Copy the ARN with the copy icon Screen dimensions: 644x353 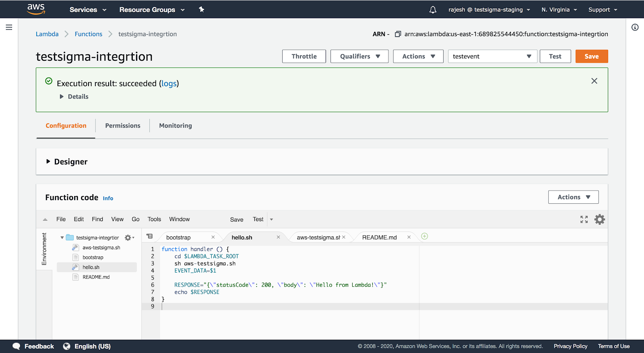click(398, 34)
